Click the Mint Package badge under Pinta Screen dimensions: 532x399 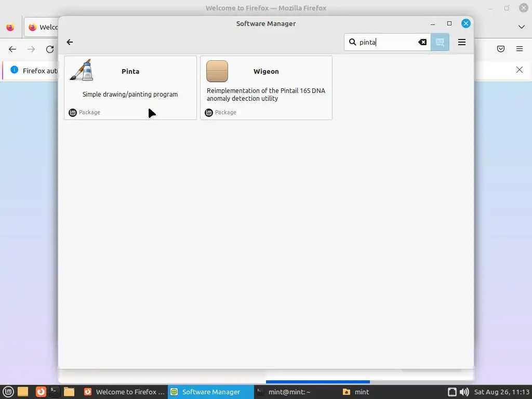pyautogui.click(x=85, y=112)
